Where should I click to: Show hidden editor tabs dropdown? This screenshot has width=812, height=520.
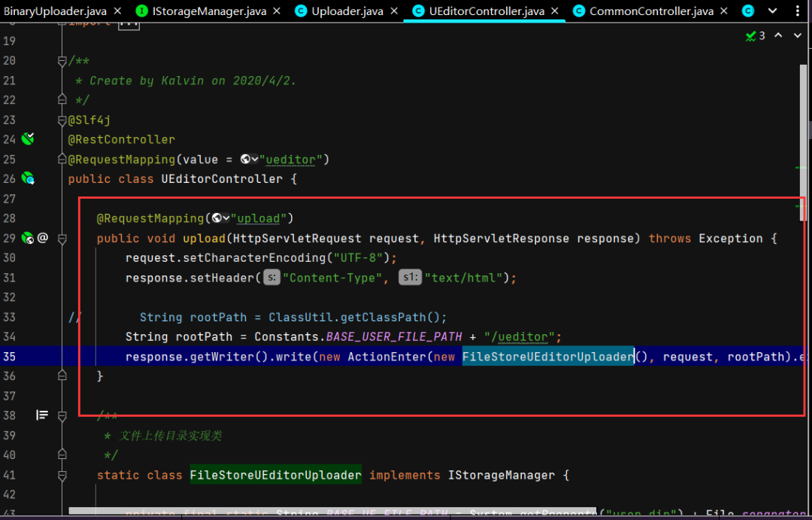pos(772,11)
